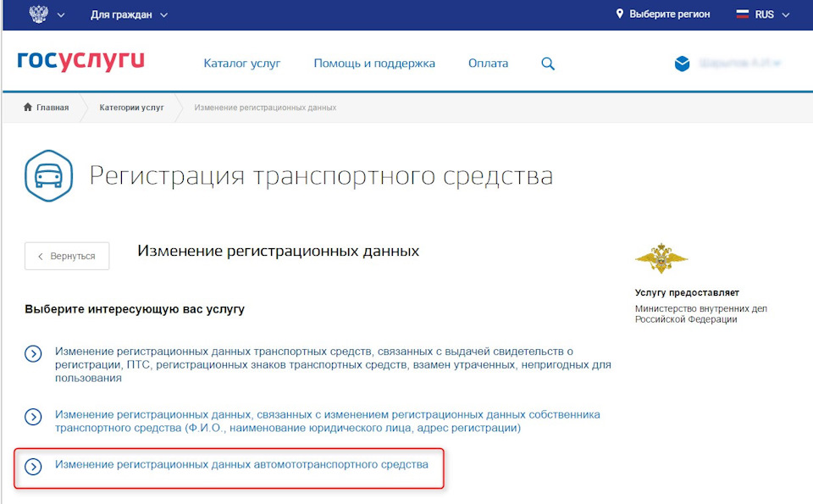Click the blue user profile cube icon
Screen dimensions: 813x504
point(682,64)
